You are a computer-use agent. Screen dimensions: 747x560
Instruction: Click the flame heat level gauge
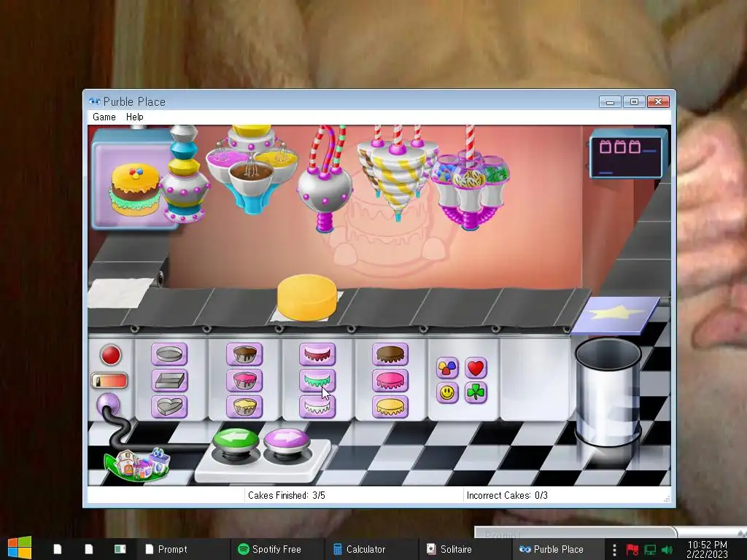[x=109, y=381]
